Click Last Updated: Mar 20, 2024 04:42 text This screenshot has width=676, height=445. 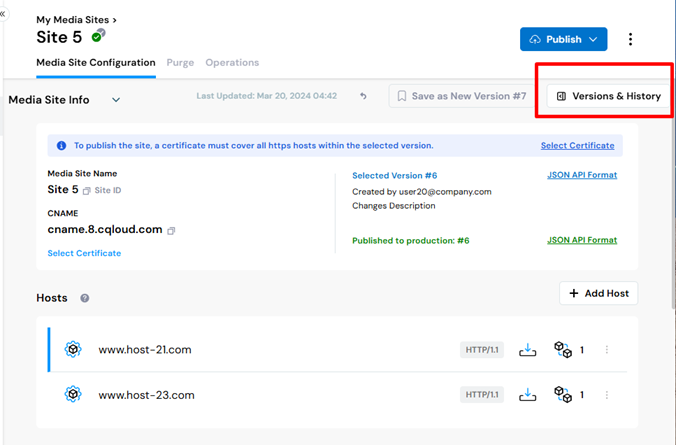click(x=266, y=96)
